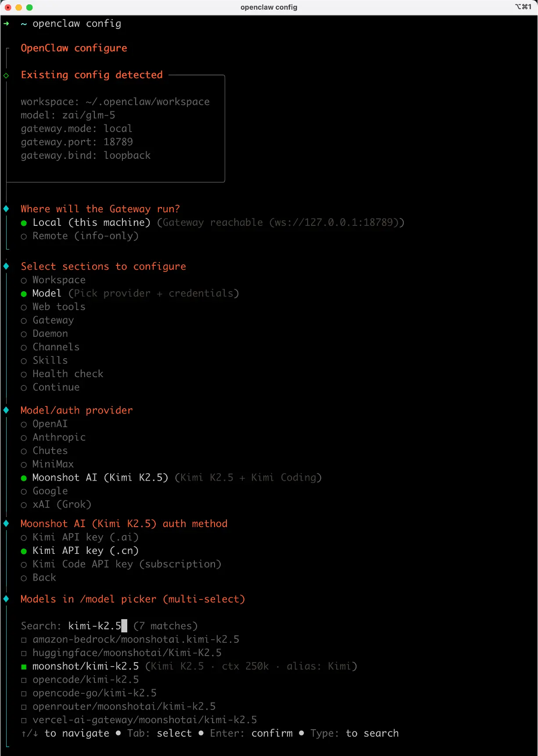
Task: Click the 'openclaw config' command at prompt
Action: [x=77, y=24]
